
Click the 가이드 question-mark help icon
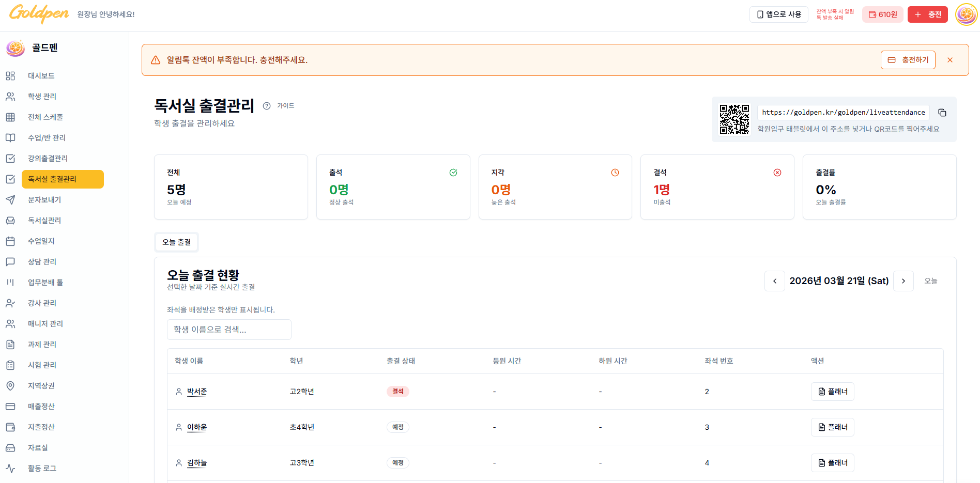[266, 106]
